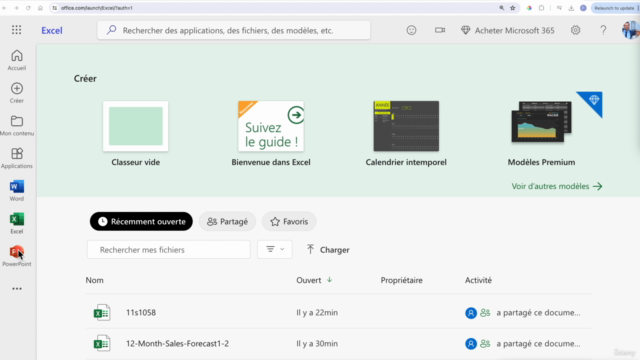The image size is (640, 360).
Task: Sort by Ouvert column header
Action: [314, 280]
